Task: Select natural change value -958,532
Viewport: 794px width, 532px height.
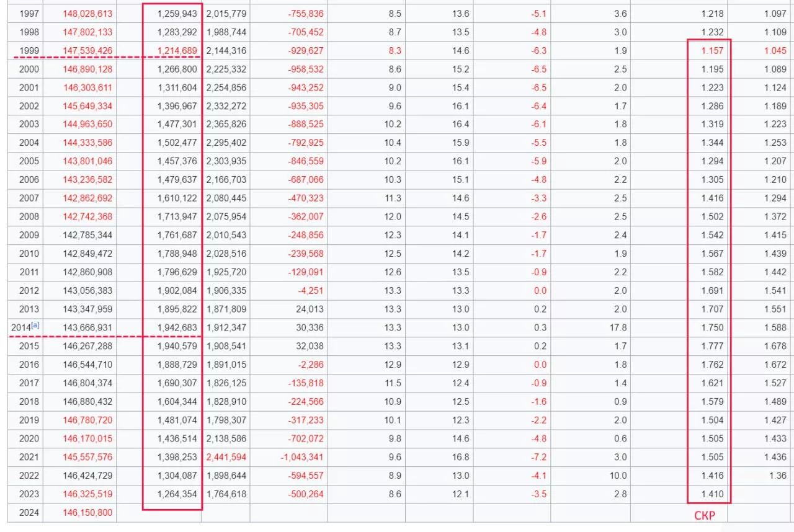Action: coord(306,69)
